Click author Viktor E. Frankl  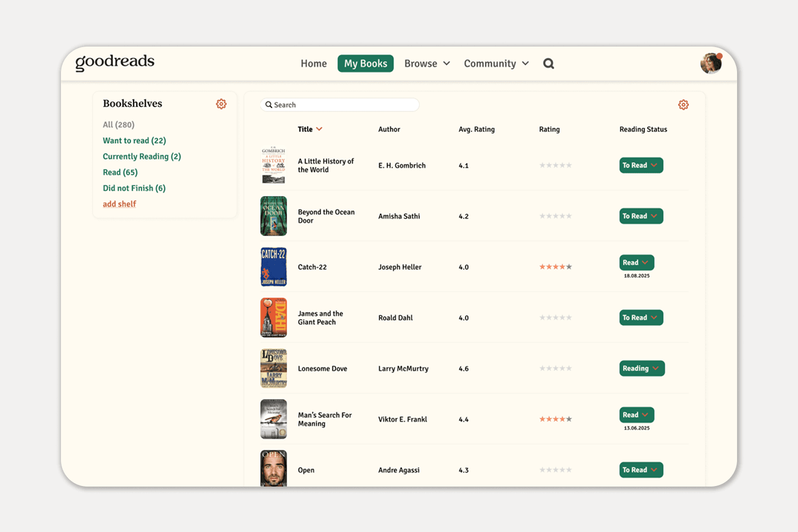pyautogui.click(x=402, y=420)
